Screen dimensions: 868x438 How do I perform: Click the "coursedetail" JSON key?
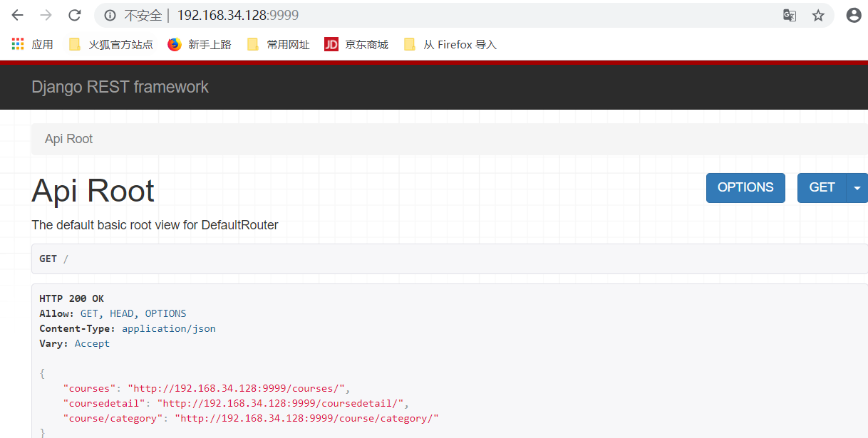(x=104, y=403)
